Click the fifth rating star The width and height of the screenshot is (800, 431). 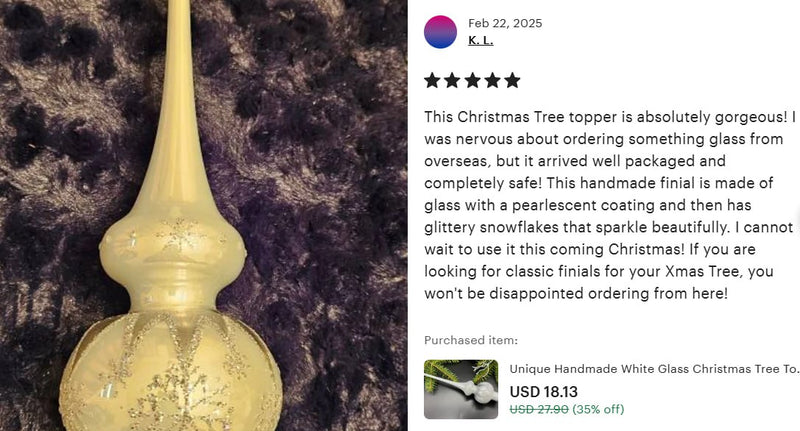pos(512,81)
